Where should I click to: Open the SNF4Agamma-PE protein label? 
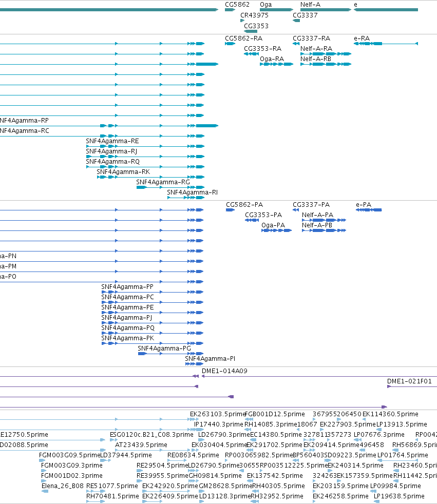(127, 307)
